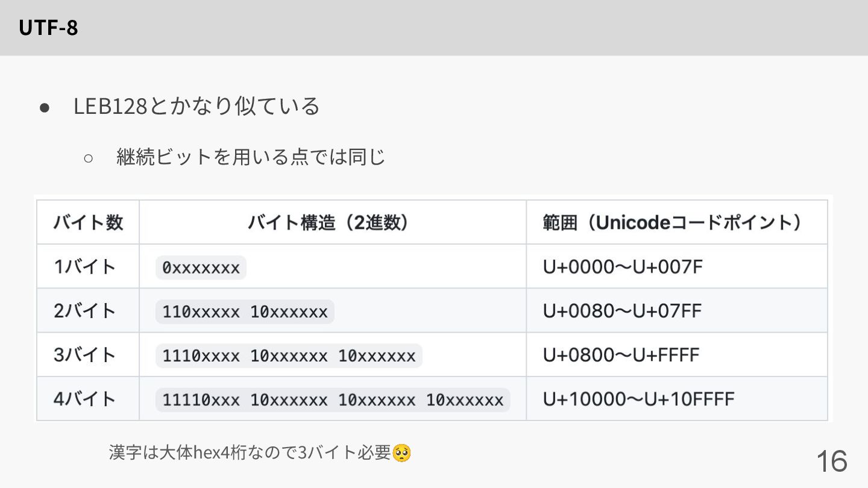Click the UTF-8 slide title
868x488 pixels.
point(48,28)
